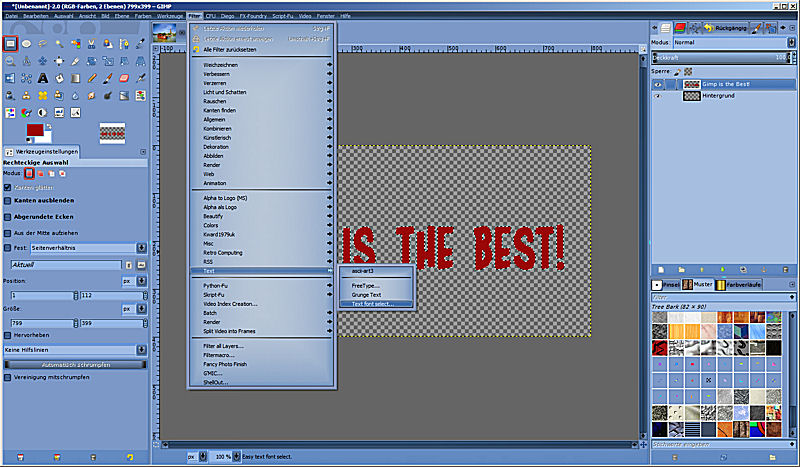Viewport: 800px width, 467px height.
Task: Enable 'Vereinigung mitschrumpfen' checkbox
Action: 8,377
